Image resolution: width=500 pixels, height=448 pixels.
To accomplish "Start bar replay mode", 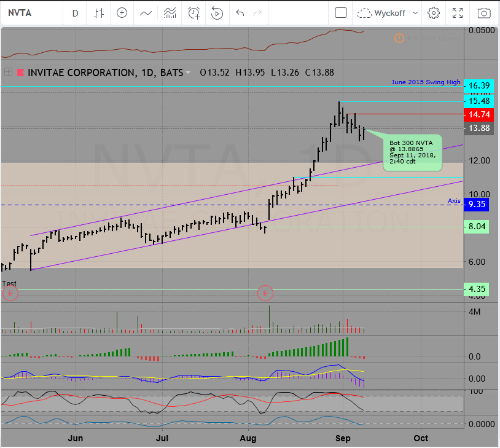I will pyautogui.click(x=217, y=13).
